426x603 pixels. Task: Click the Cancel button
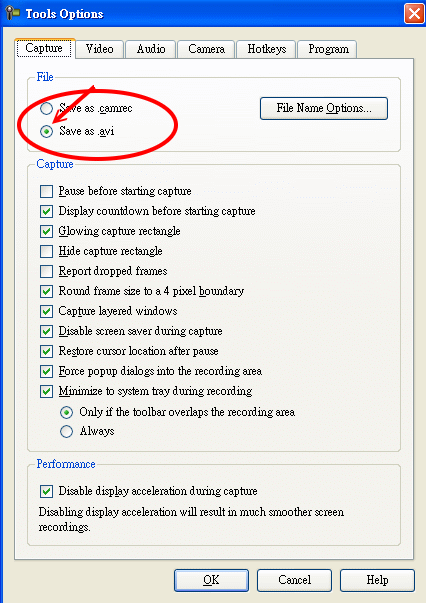tap(294, 580)
